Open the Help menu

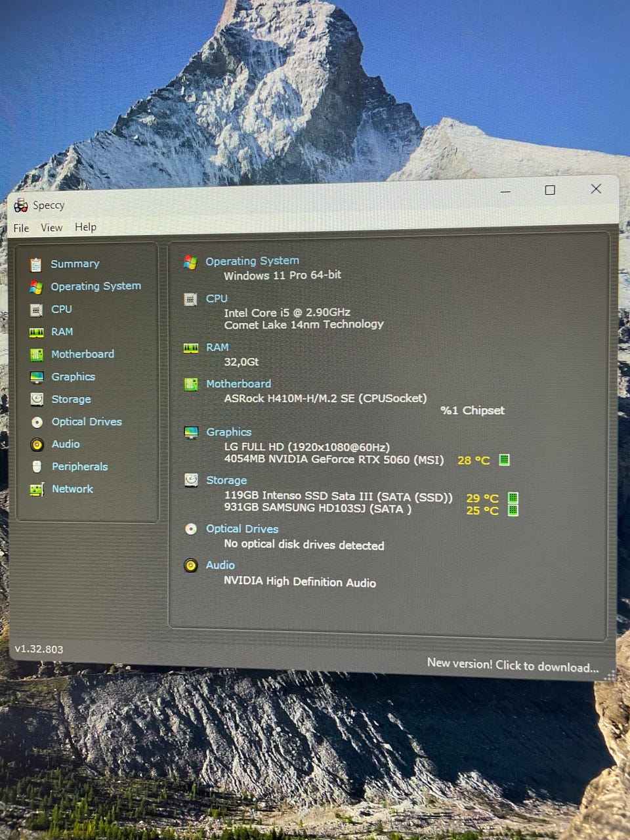[x=85, y=227]
